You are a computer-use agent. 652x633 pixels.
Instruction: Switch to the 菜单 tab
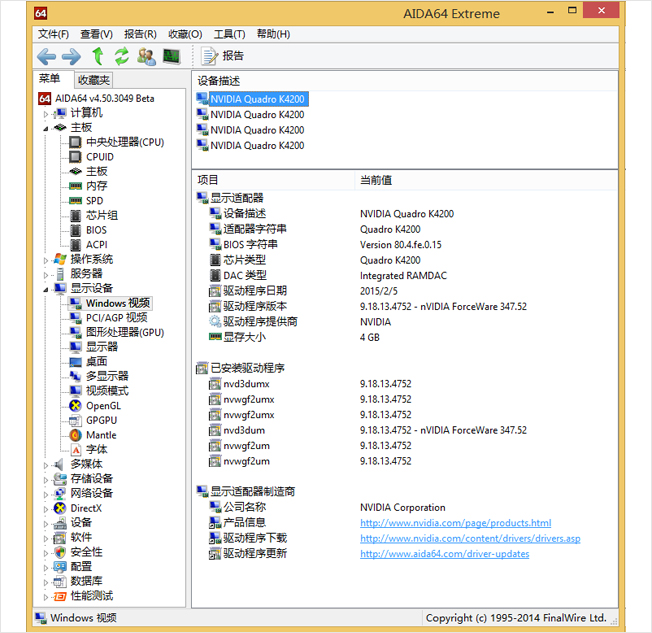(x=50, y=79)
